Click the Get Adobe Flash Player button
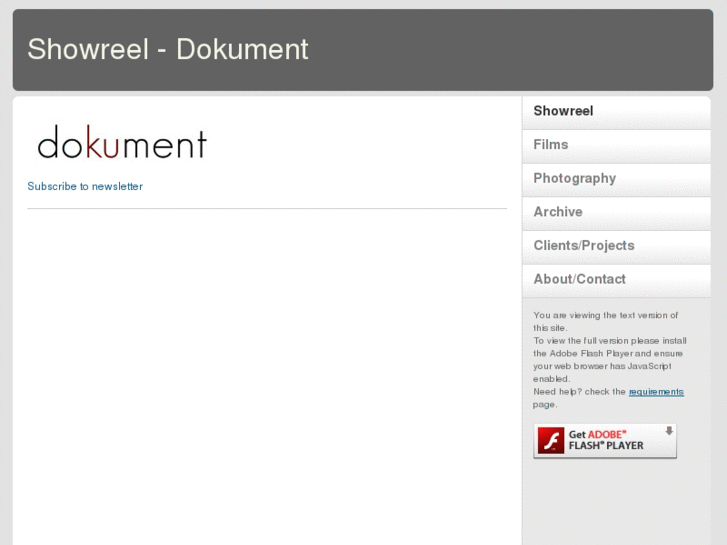 (x=605, y=441)
